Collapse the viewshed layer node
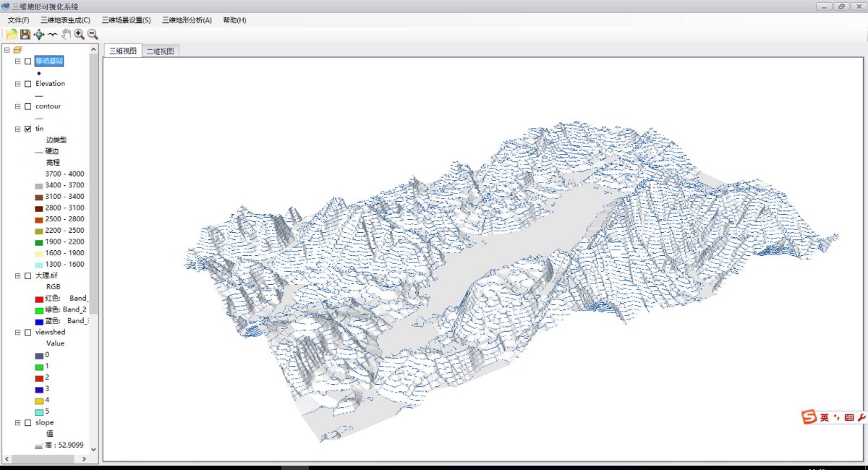 (x=18, y=333)
